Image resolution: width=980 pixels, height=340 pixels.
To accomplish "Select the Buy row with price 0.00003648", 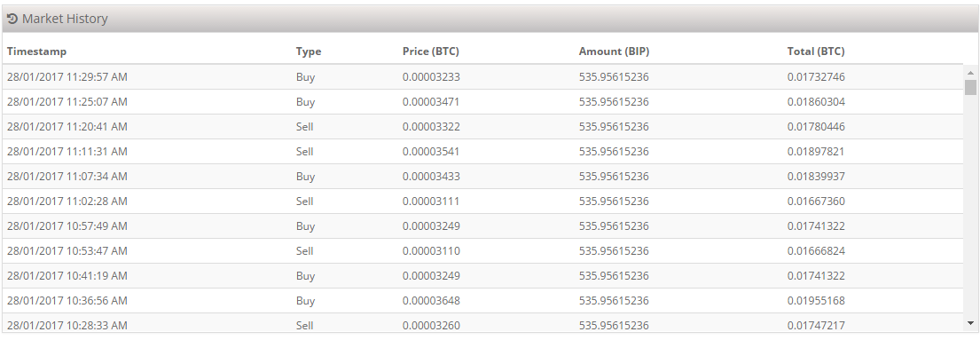I will [482, 301].
